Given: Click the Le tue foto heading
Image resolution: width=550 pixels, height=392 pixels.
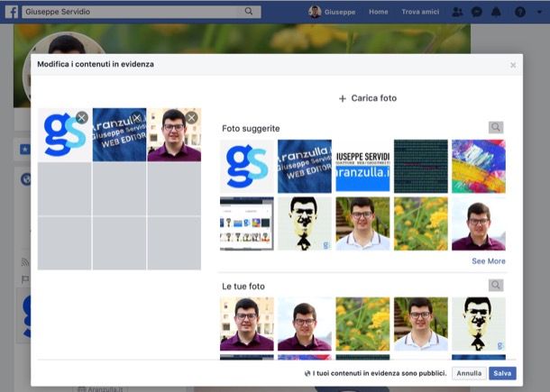Looking at the screenshot, I should (x=243, y=287).
